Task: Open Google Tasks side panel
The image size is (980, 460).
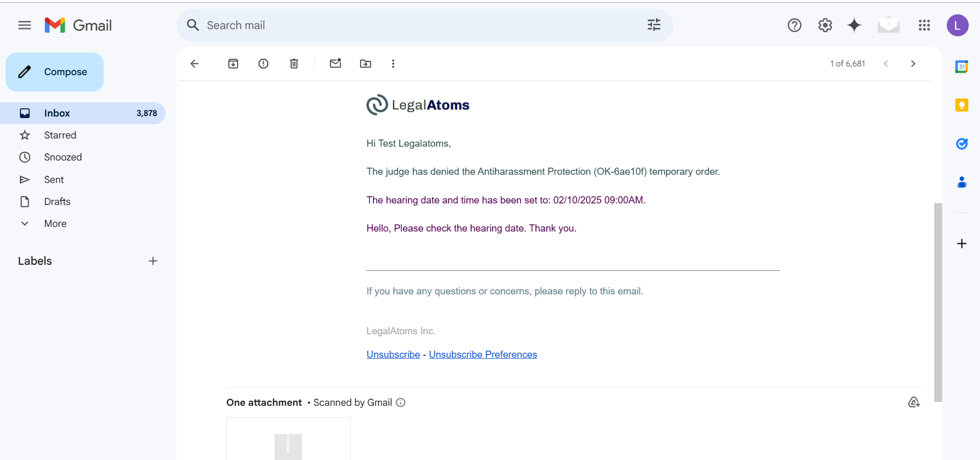Action: click(962, 144)
